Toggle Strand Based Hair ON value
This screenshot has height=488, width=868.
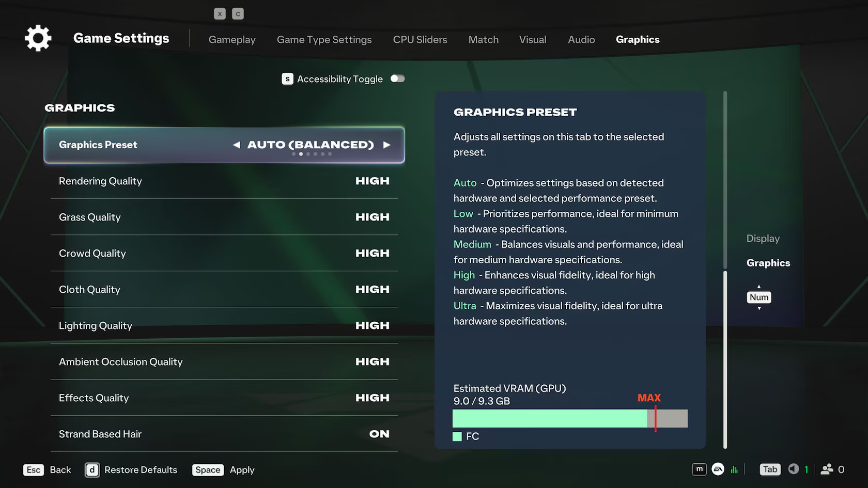379,434
